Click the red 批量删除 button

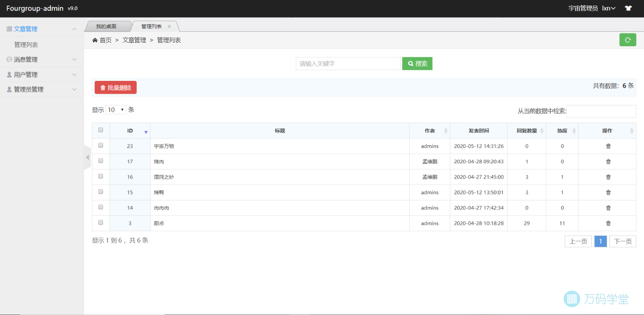tap(116, 88)
